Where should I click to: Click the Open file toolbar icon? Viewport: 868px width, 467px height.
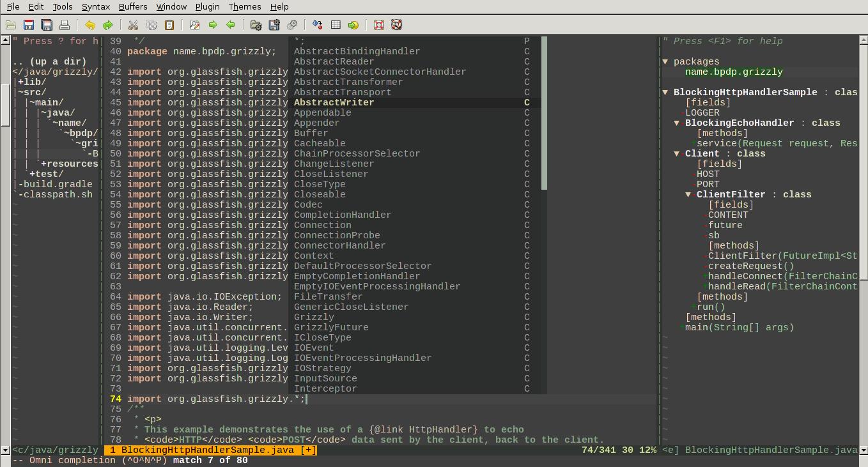tap(11, 25)
